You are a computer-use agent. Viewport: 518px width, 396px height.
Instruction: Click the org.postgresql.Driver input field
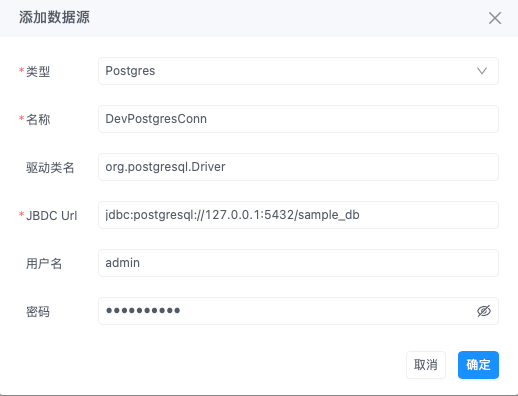point(298,167)
